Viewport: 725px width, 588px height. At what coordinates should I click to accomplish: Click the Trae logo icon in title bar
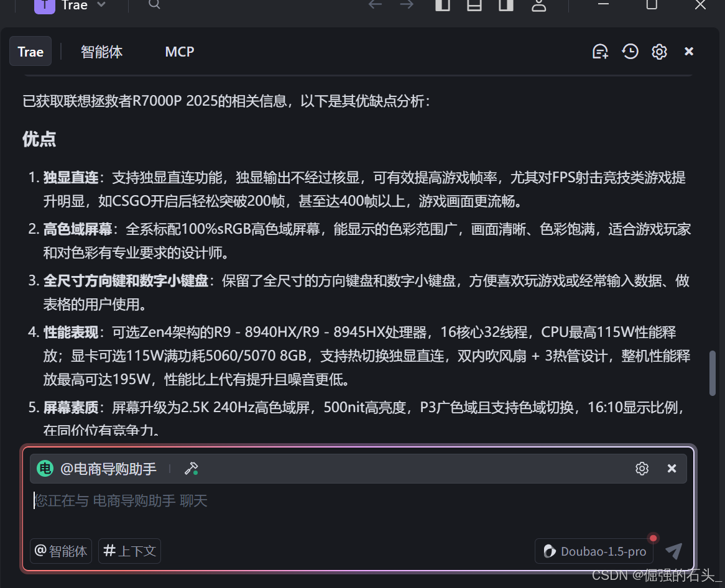coord(45,6)
